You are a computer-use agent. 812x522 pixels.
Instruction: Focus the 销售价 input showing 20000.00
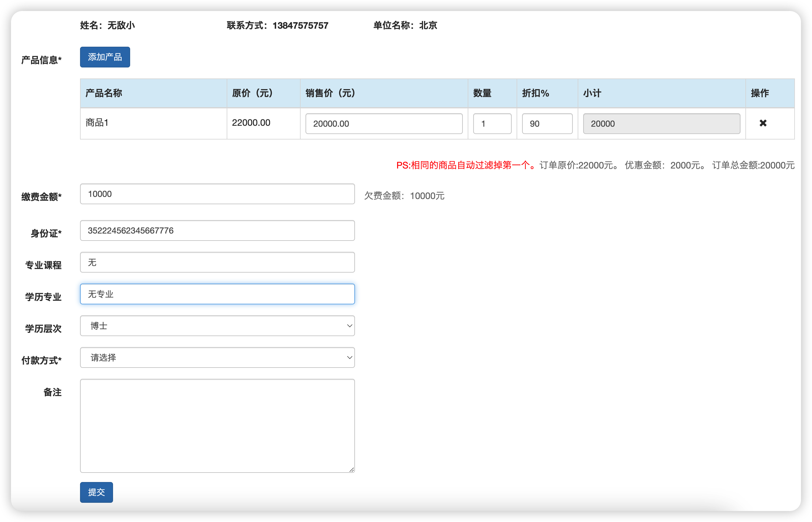coord(384,123)
